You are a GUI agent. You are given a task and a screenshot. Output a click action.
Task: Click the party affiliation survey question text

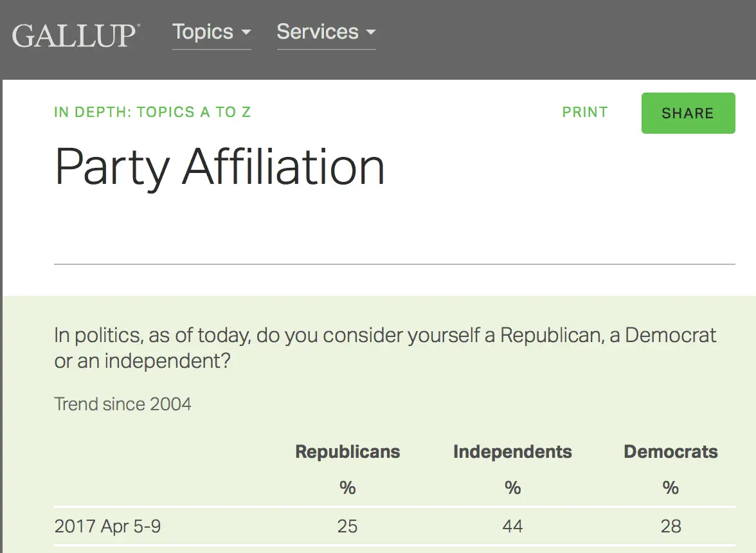pos(385,348)
